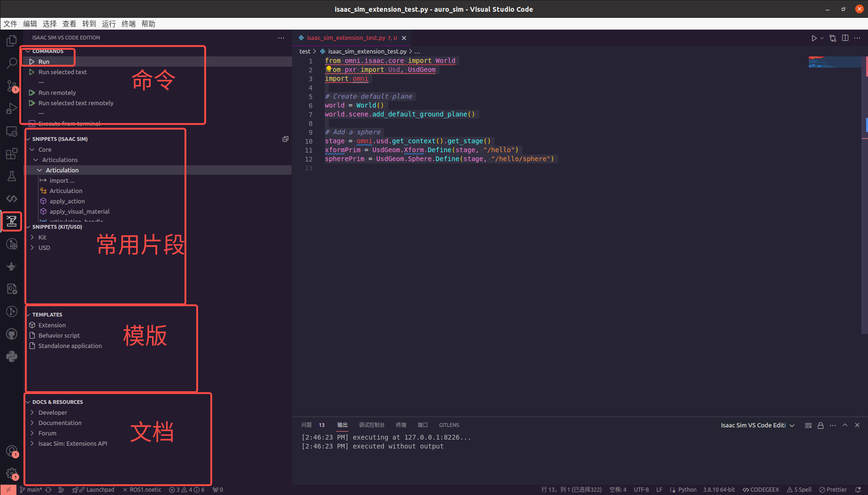Open the Explorer view in activity bar
The height and width of the screenshot is (495, 868).
(12, 41)
